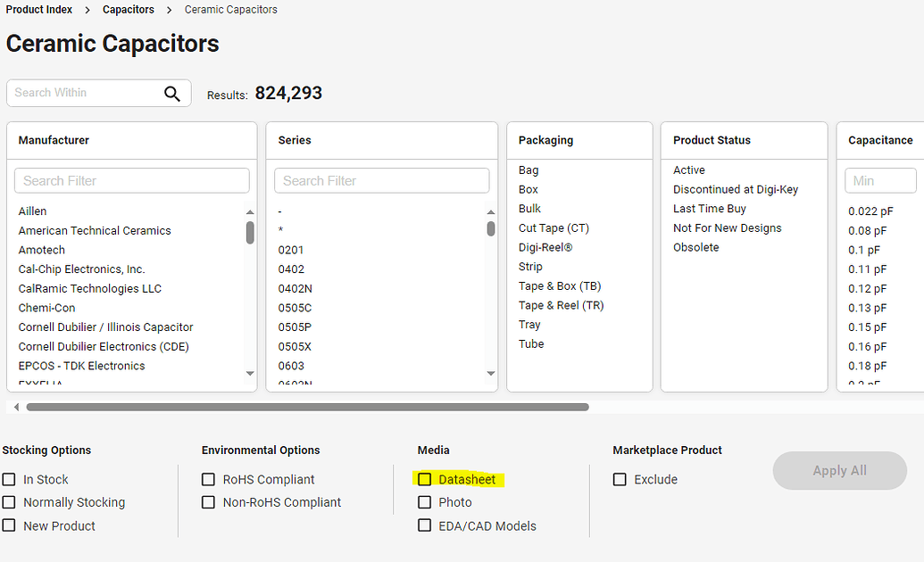Check RoHS Compliant filter

(x=208, y=479)
